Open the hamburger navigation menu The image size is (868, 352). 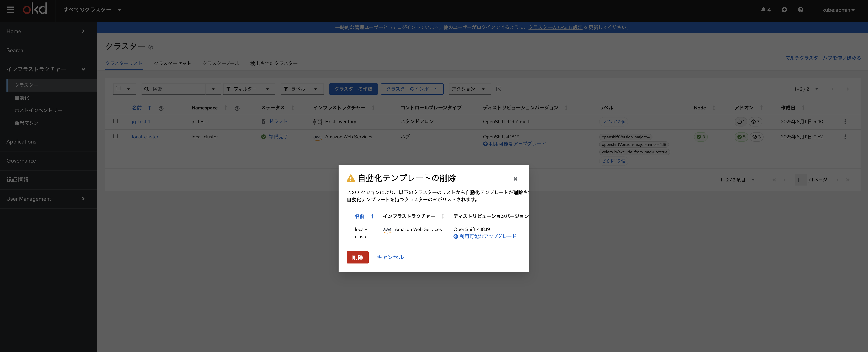coord(10,10)
